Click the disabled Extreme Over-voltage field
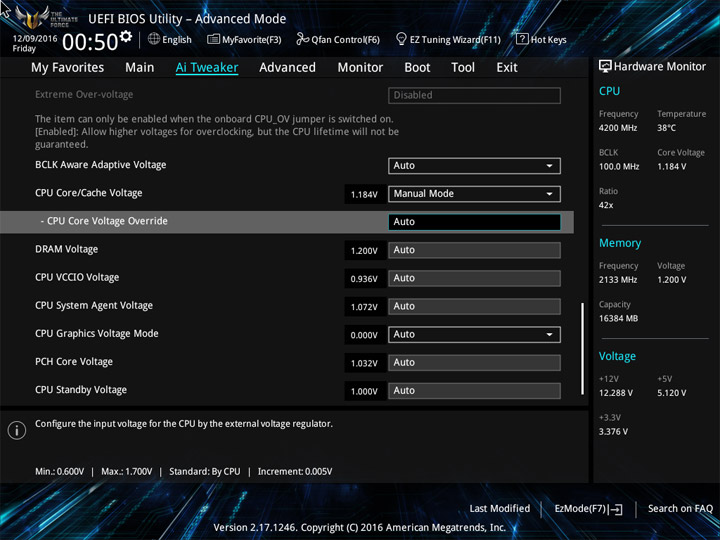 point(474,95)
